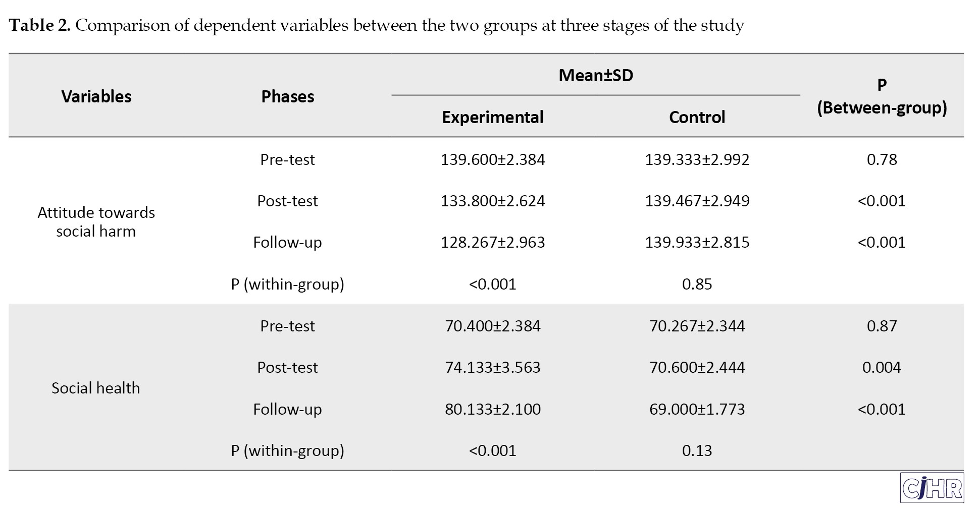Click the 69.000±1.773 control follow-up value
The image size is (980, 511).
697,409
